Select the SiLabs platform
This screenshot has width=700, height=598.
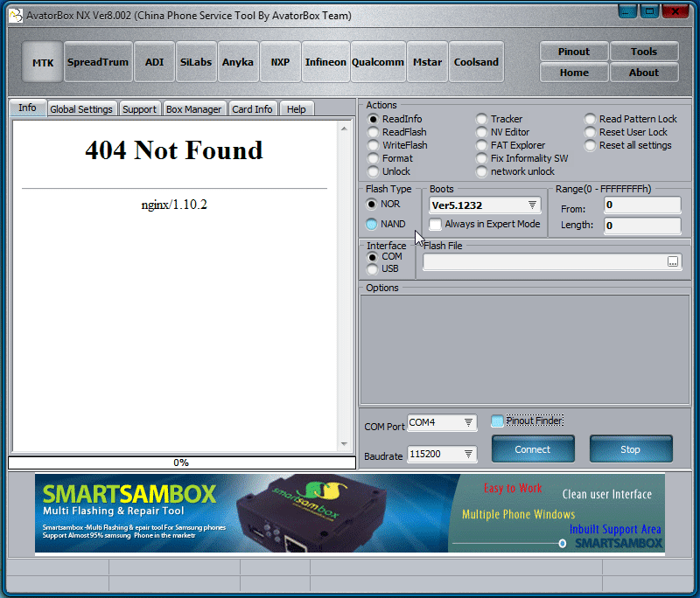tap(196, 62)
